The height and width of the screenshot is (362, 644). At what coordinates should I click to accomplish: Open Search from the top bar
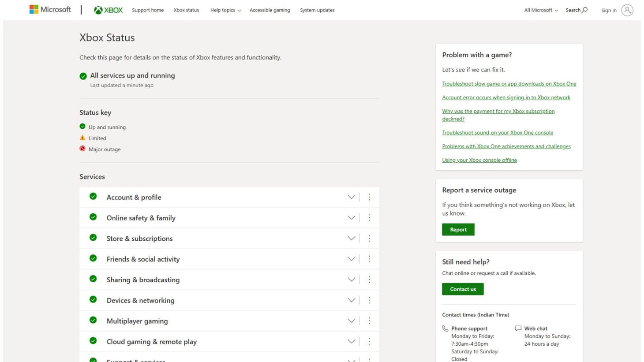tap(576, 10)
